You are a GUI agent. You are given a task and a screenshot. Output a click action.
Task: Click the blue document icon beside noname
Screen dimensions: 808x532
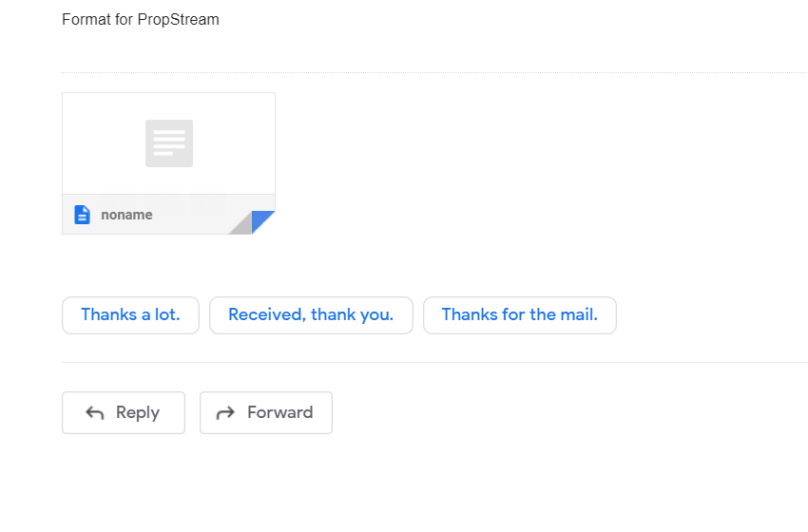82,215
